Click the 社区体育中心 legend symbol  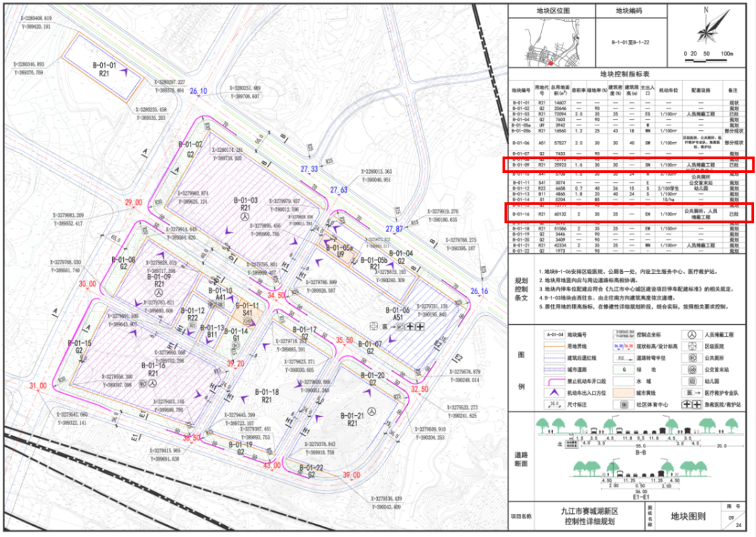coord(624,405)
